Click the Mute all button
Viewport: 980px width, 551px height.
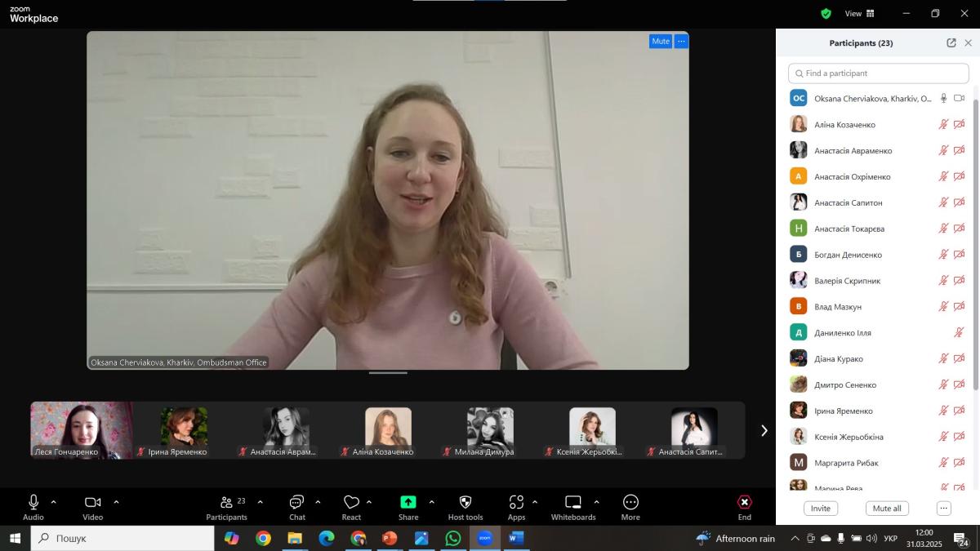click(x=887, y=509)
